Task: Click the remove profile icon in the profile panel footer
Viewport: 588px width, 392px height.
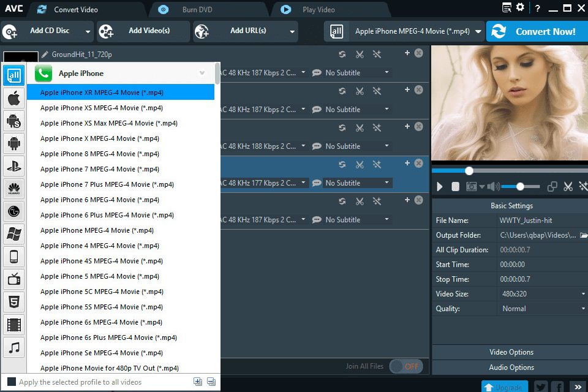Action: (211, 382)
